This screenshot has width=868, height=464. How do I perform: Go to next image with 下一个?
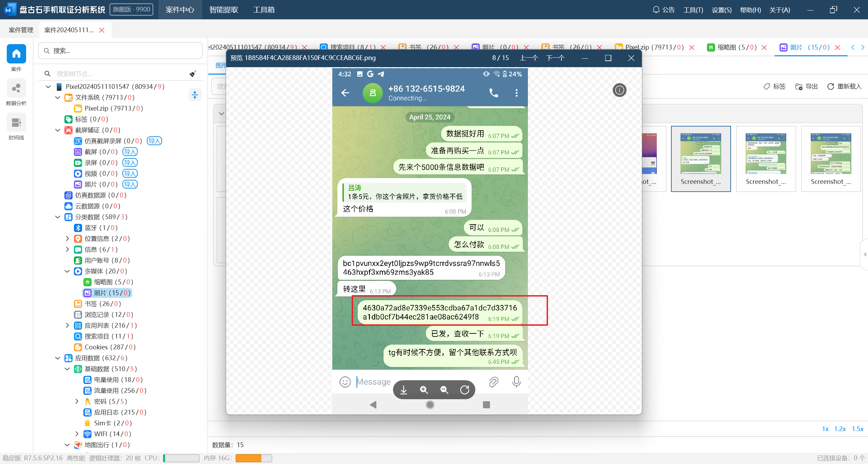pyautogui.click(x=555, y=58)
